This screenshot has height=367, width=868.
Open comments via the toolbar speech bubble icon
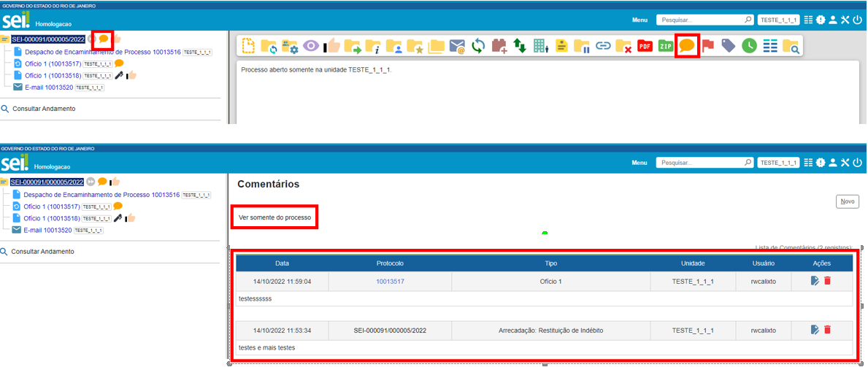click(686, 46)
